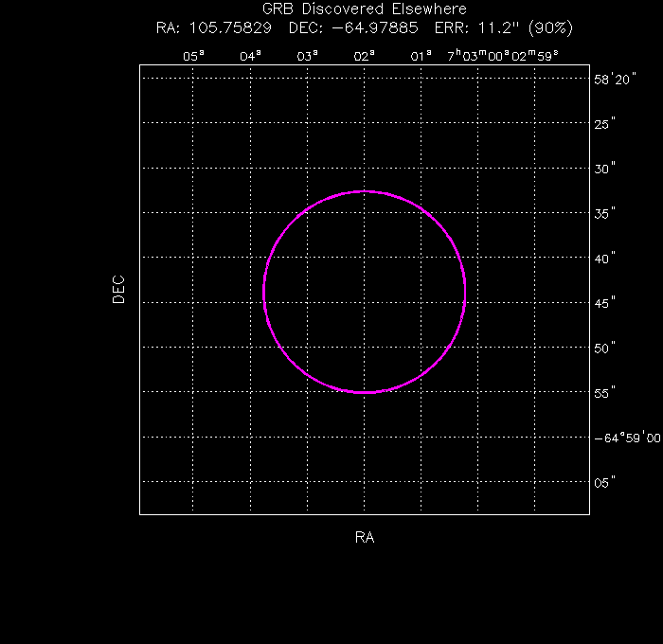The width and height of the screenshot is (663, 644).
Task: Click the 01s RA tick label
Action: tap(421, 56)
